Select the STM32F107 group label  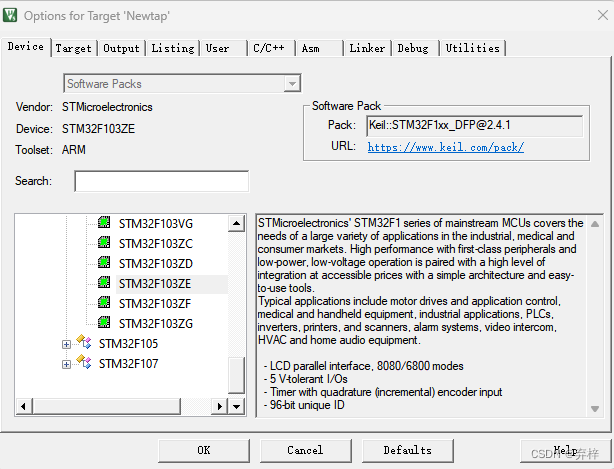tap(128, 364)
